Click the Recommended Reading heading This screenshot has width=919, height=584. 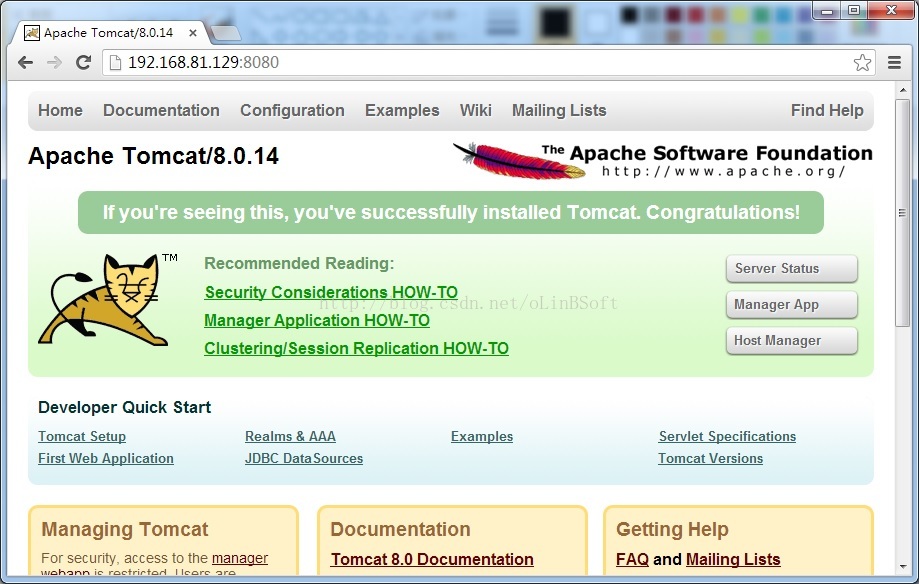(299, 263)
